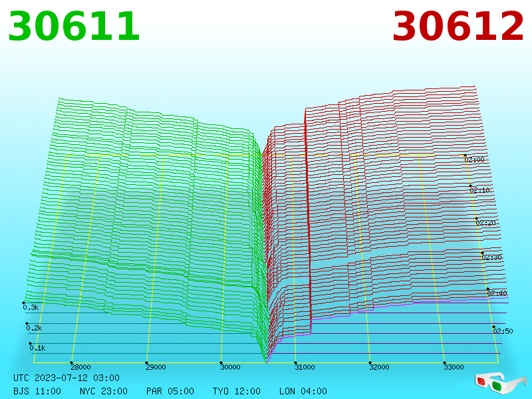Click the TYO 12:00 clock
532x399 pixels.
[237, 391]
